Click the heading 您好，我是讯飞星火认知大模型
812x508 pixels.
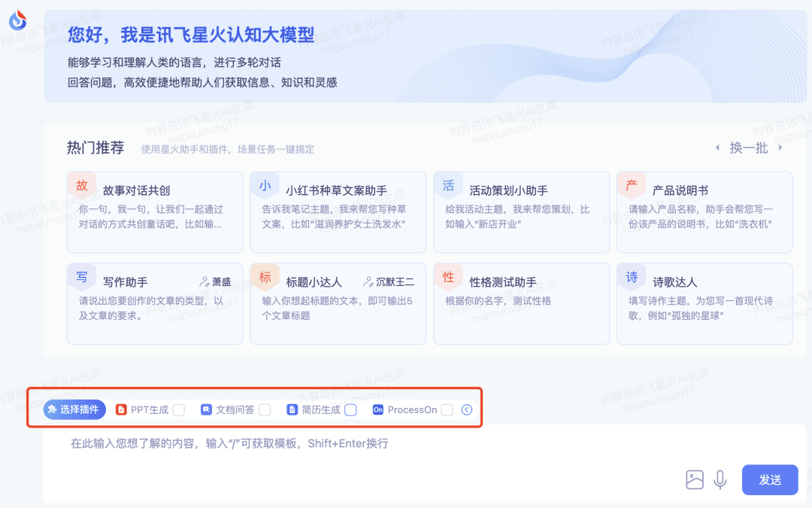pyautogui.click(x=190, y=35)
